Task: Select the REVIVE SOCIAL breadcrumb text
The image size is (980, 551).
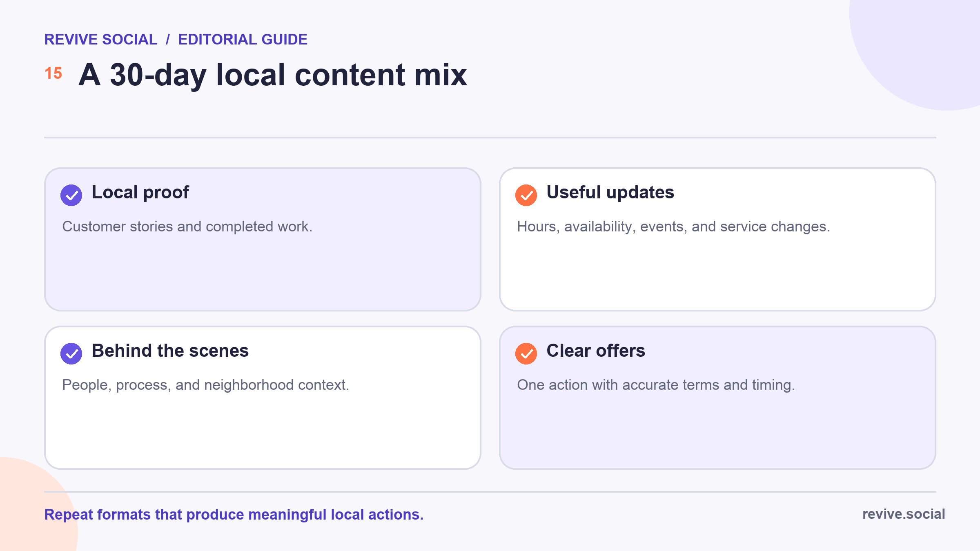Action: point(100,40)
